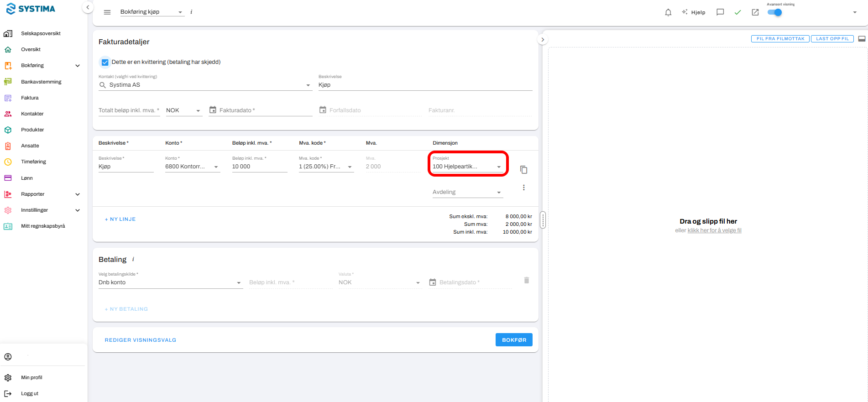Click the Produkter box icon

pos(8,130)
